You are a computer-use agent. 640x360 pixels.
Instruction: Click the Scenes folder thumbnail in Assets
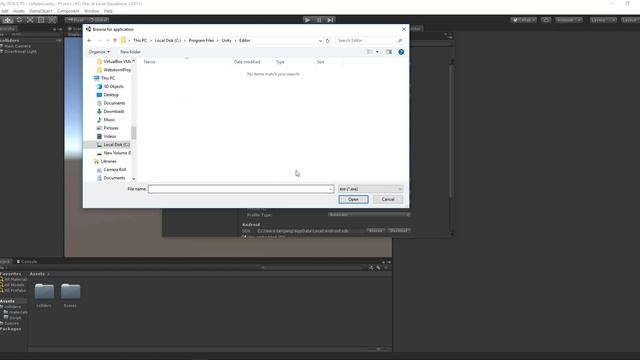click(x=70, y=291)
